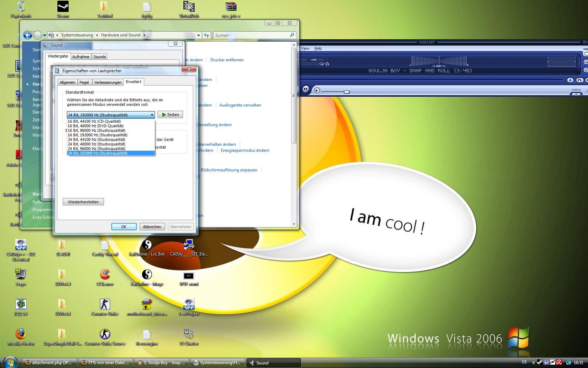Choose 16 Bit, 48000 Hz (DVD-Qualität)
This screenshot has height=368, width=588.
point(111,126)
